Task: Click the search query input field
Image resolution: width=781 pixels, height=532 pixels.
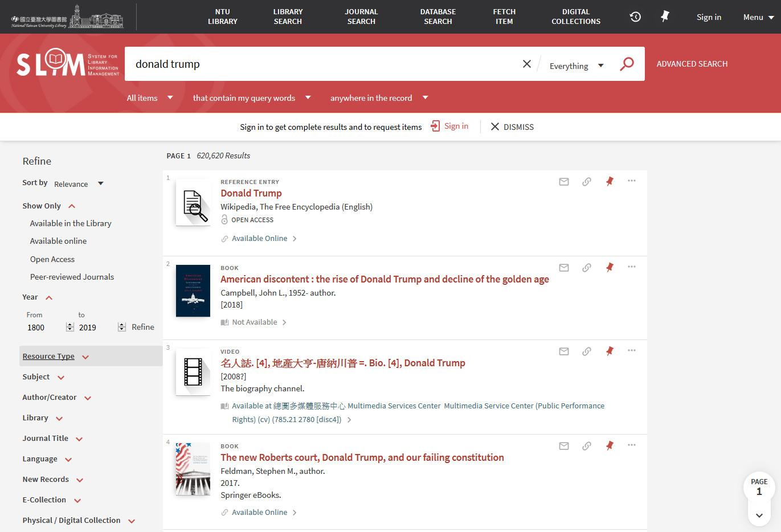Action: click(322, 64)
